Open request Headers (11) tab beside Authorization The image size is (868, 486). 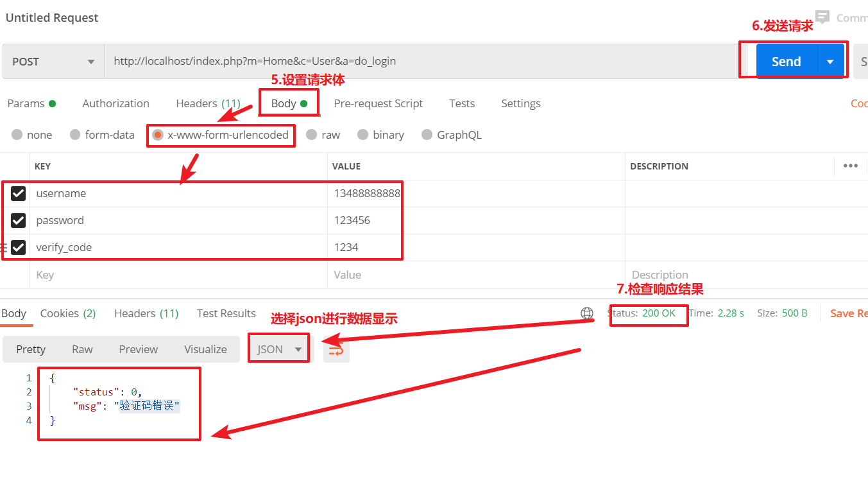pos(208,103)
